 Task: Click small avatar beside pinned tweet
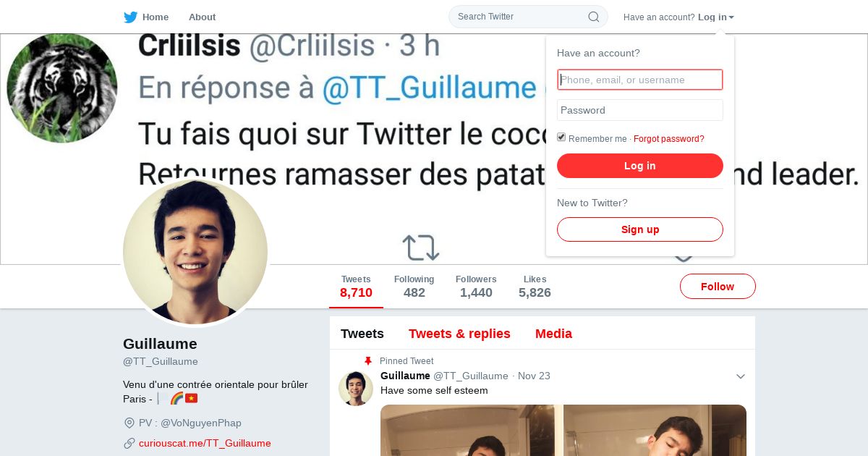click(356, 389)
